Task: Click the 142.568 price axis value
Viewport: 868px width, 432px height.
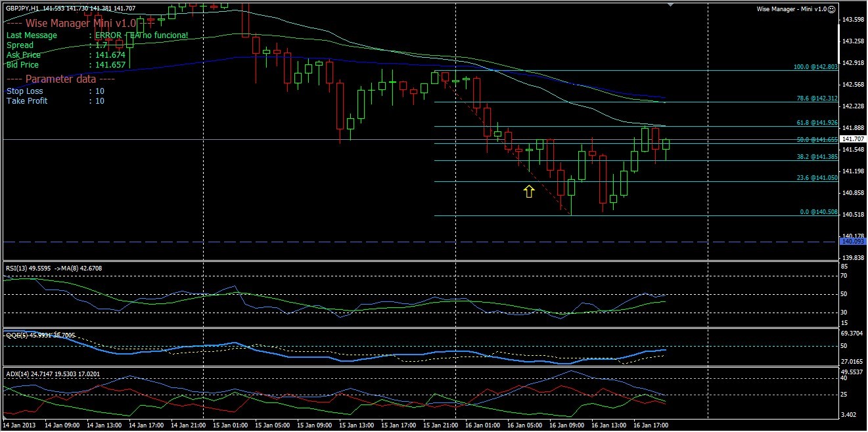Action: [x=853, y=85]
